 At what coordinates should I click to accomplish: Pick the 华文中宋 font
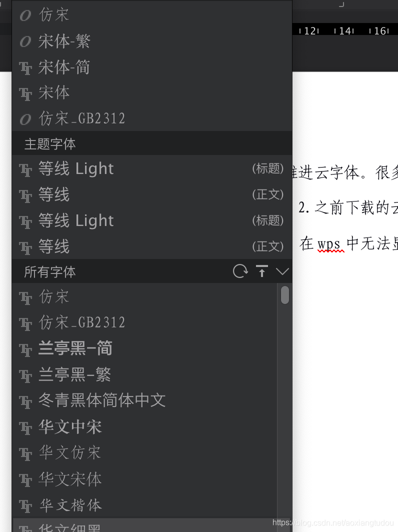[x=144, y=427]
